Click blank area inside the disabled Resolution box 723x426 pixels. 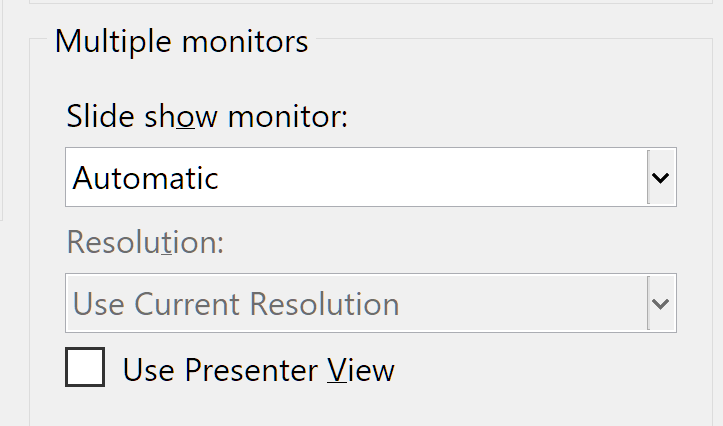[521, 303]
